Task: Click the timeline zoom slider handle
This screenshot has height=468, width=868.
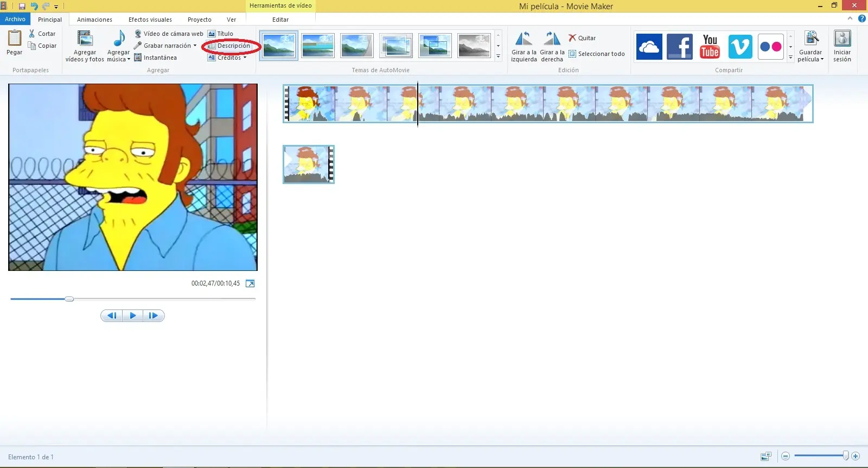Action: [x=845, y=456]
